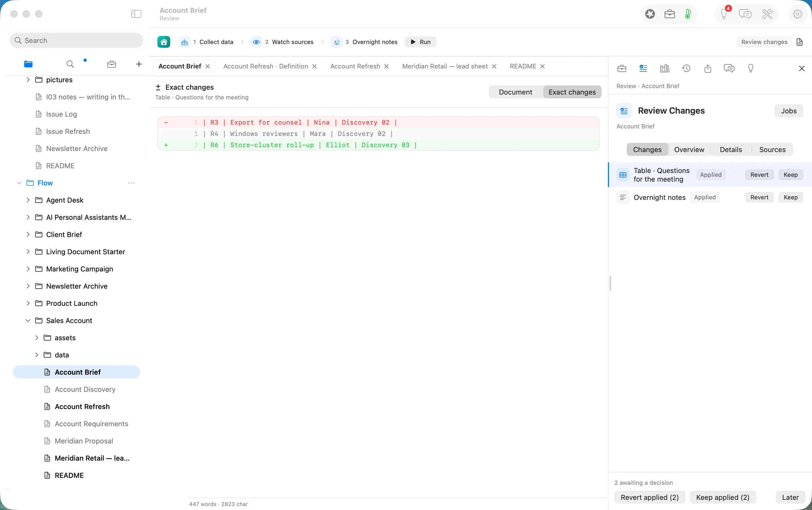Select the Changes segment in Review panel
This screenshot has width=812, height=510.
[647, 150]
